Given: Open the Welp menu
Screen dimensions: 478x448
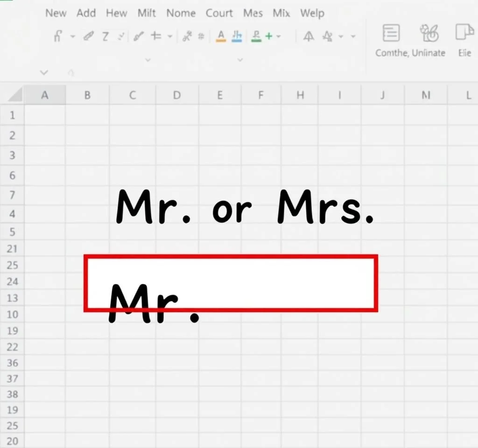Looking at the screenshot, I should click(x=312, y=13).
